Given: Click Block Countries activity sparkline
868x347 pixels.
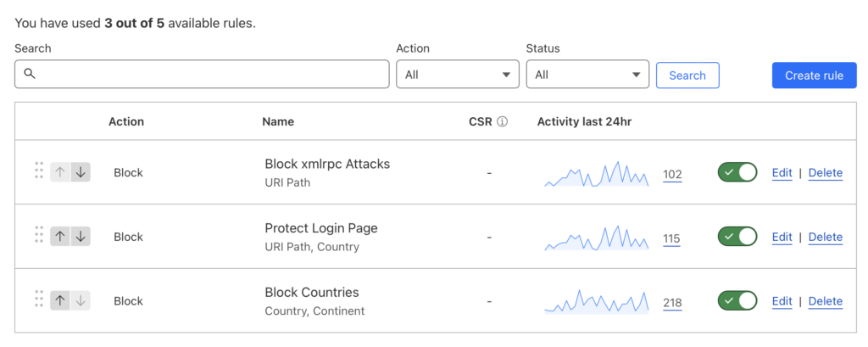Looking at the screenshot, I should click(597, 302).
